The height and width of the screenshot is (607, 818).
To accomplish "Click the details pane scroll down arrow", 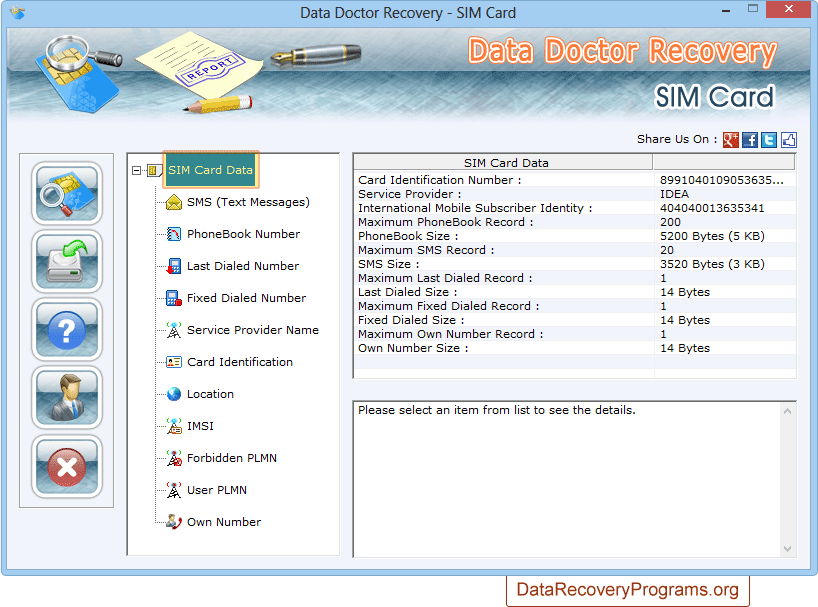I will pyautogui.click(x=788, y=549).
